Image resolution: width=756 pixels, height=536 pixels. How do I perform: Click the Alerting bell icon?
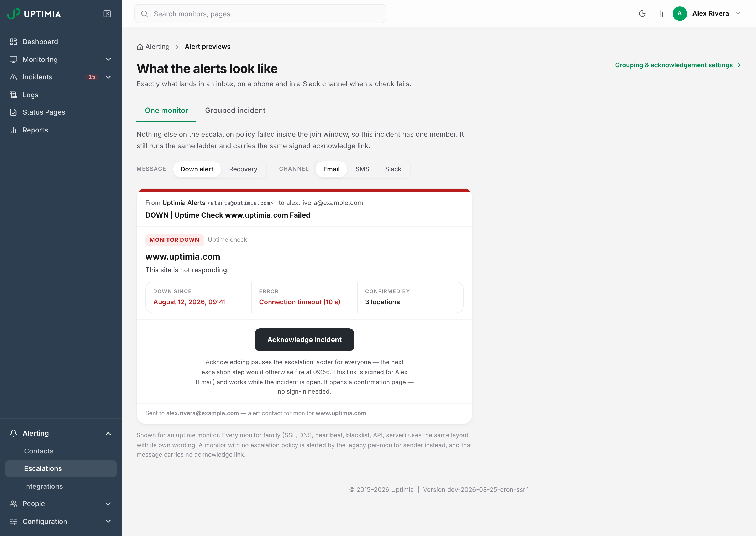(13, 433)
